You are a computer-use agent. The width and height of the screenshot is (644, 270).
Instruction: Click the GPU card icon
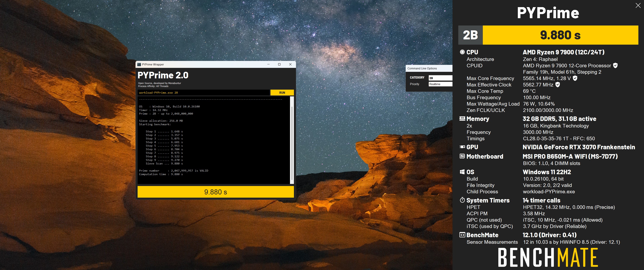[x=462, y=147]
